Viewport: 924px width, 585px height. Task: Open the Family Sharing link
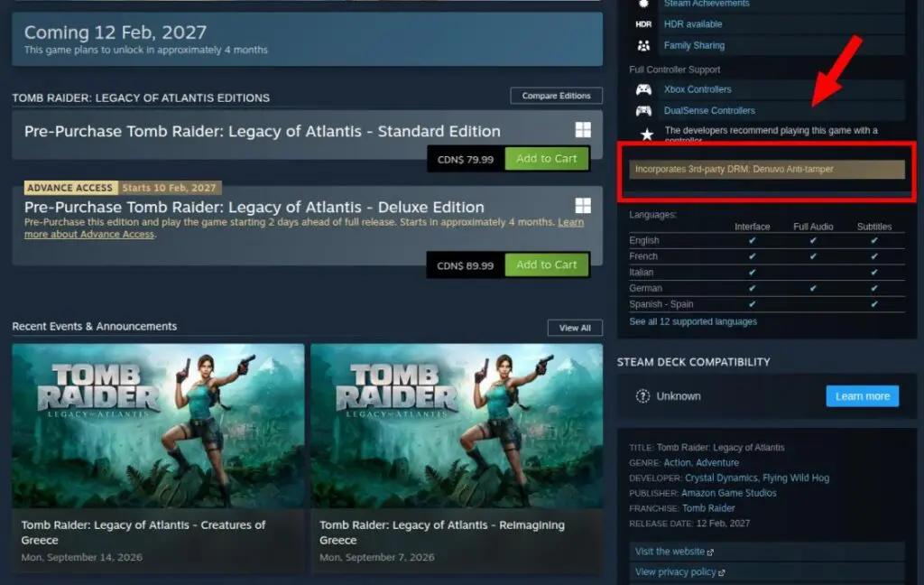[x=694, y=45]
